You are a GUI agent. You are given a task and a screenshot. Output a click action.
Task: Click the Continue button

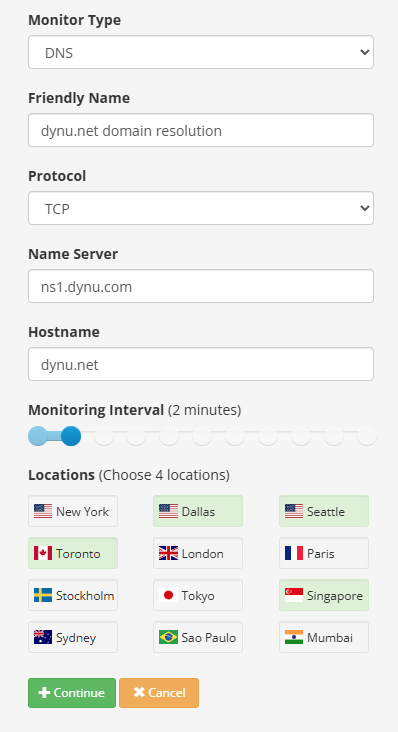[72, 693]
